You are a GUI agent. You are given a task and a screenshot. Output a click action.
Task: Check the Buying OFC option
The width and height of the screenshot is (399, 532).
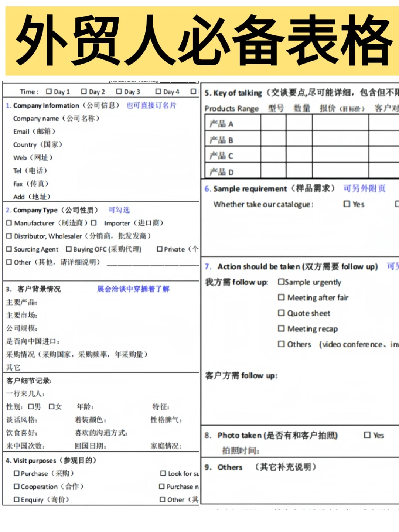point(69,249)
